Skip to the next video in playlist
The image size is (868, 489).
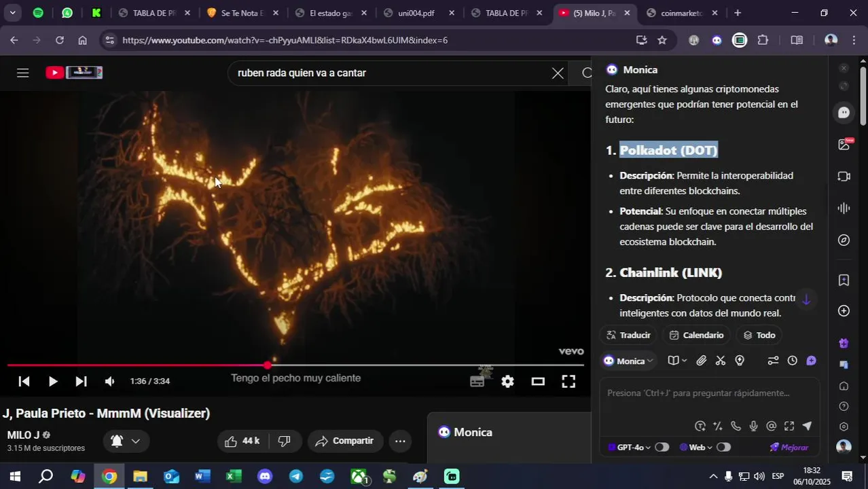pos(81,381)
